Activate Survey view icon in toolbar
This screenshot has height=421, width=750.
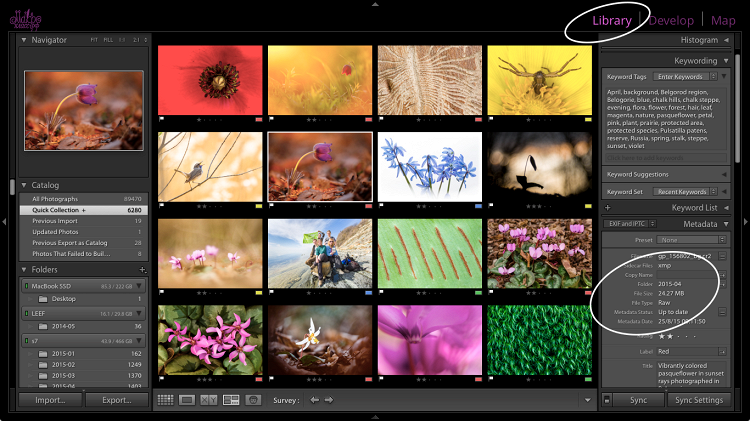click(x=231, y=400)
